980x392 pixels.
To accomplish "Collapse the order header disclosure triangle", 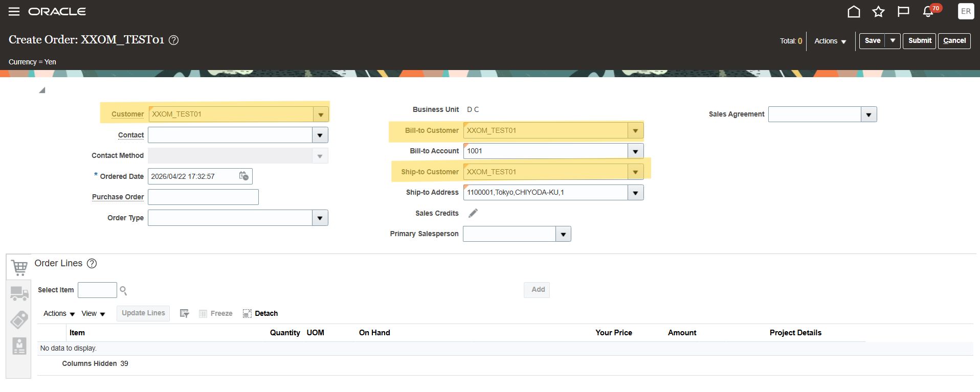I will 42,90.
